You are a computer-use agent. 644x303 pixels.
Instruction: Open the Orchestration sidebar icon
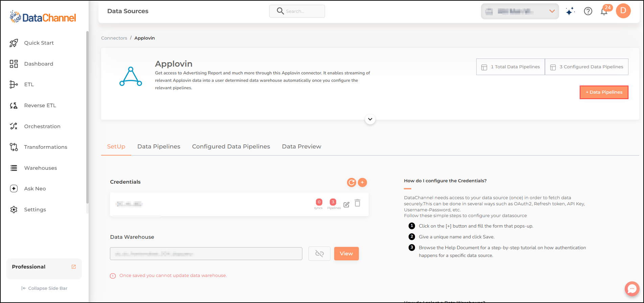tap(14, 126)
